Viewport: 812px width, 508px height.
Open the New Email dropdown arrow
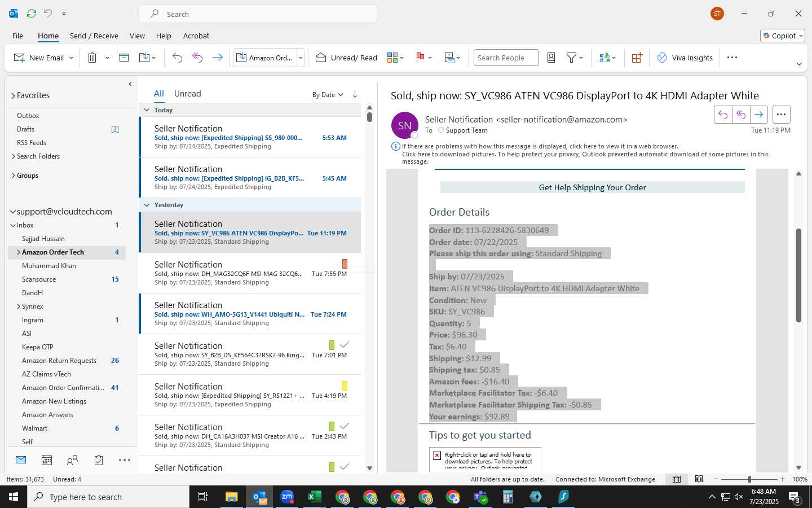coord(71,58)
